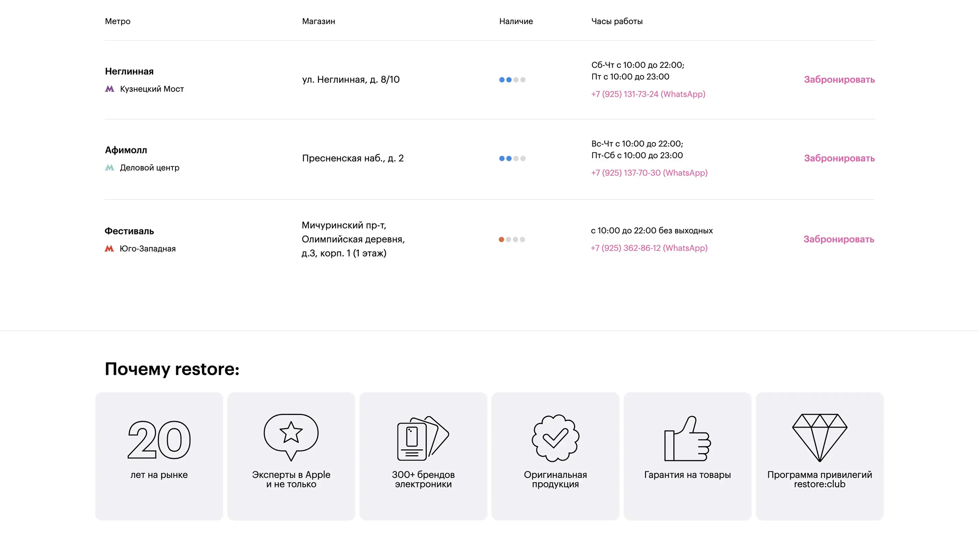The image size is (980, 551).
Task: Click the red Yugo-Zapadnaya metro icon
Action: (x=109, y=249)
